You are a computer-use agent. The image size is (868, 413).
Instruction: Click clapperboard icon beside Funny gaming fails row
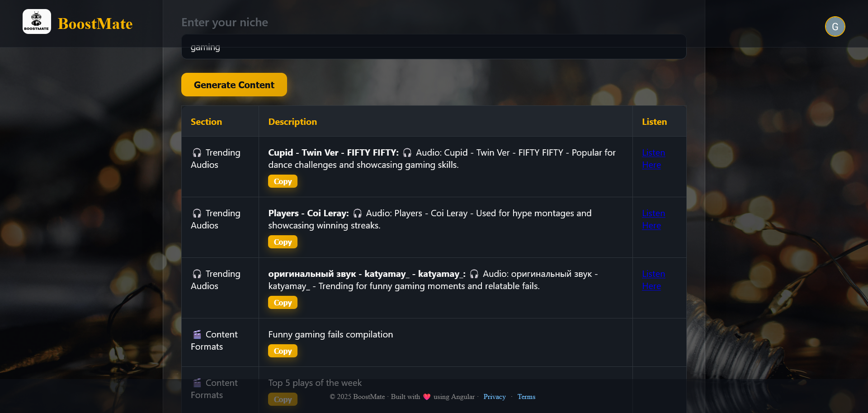[197, 335]
